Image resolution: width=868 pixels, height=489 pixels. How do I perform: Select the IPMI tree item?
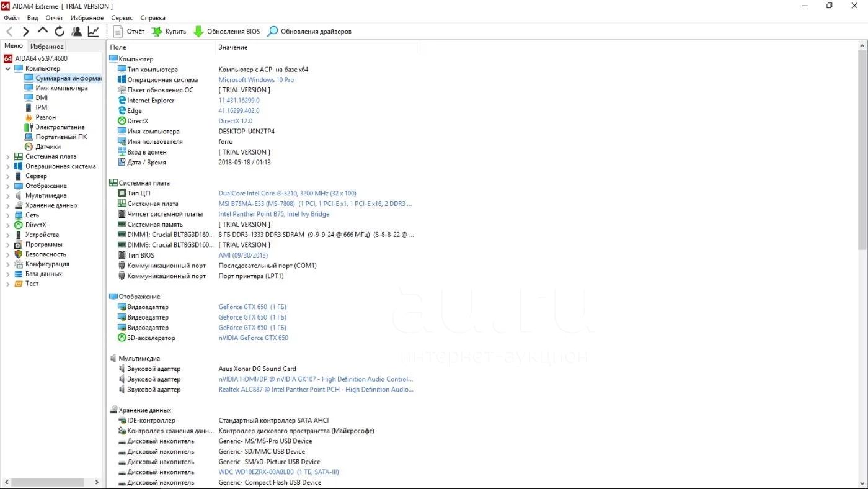(42, 107)
